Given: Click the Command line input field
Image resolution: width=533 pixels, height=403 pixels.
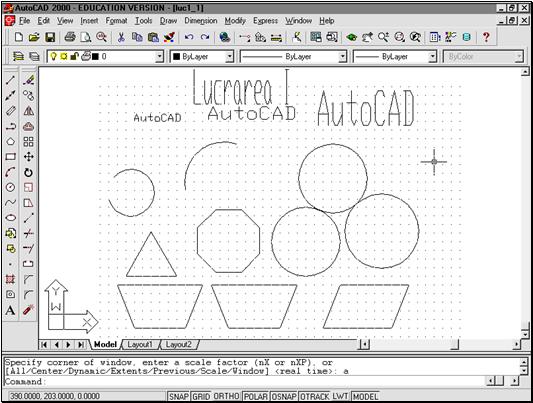Looking at the screenshot, I should click(245, 382).
